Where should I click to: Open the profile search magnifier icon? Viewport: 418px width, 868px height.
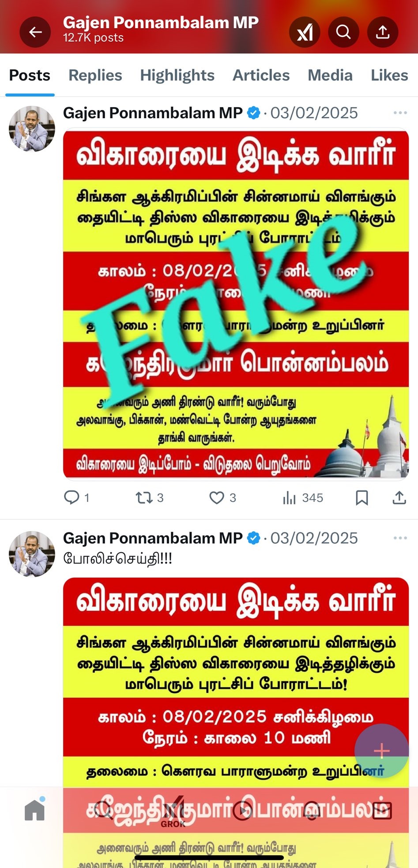point(343,32)
